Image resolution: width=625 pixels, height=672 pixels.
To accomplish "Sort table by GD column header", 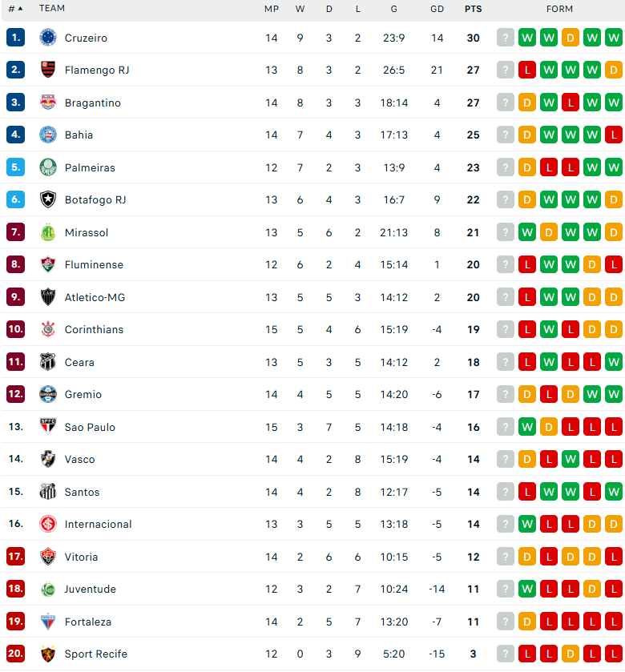I will pos(437,9).
